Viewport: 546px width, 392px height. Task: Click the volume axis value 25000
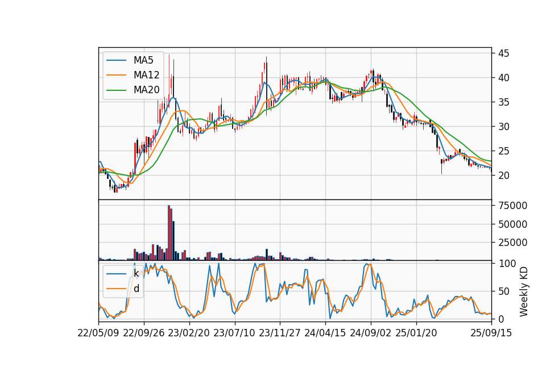click(x=512, y=243)
